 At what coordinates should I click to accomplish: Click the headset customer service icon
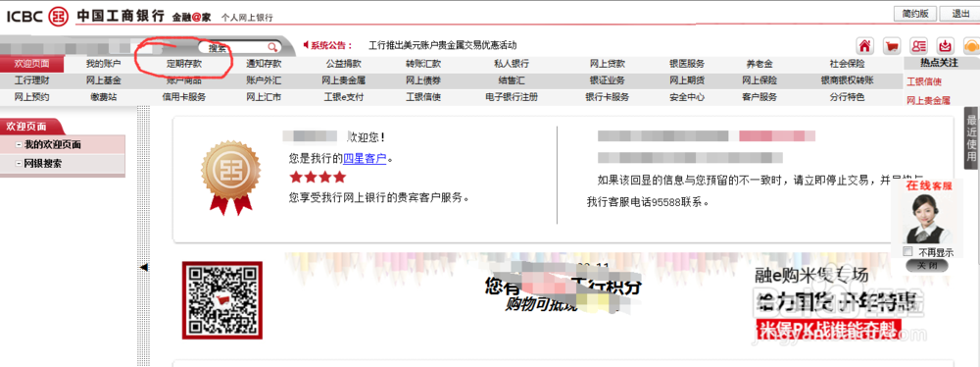[x=972, y=46]
